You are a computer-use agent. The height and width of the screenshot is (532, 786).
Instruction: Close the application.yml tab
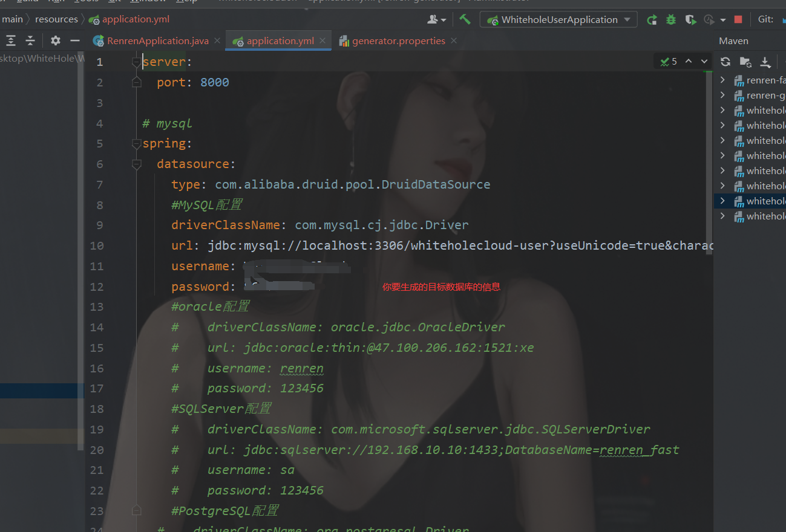323,41
